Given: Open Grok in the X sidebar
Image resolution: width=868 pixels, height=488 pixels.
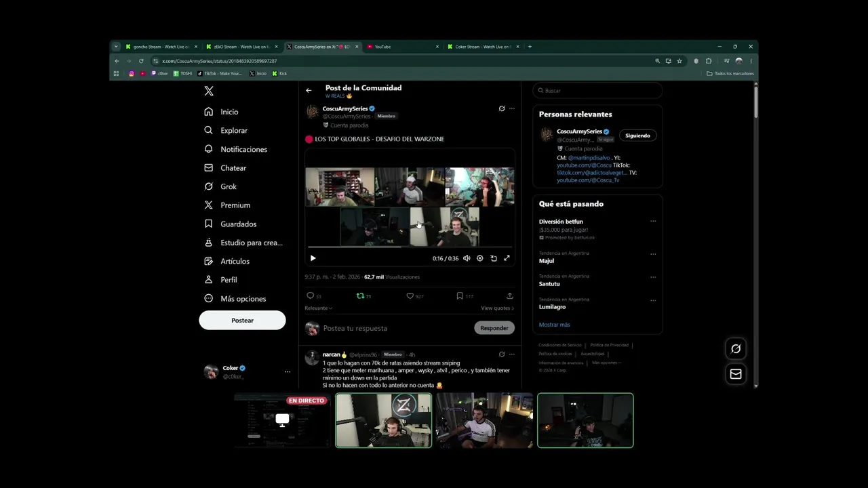Looking at the screenshot, I should pyautogui.click(x=220, y=186).
